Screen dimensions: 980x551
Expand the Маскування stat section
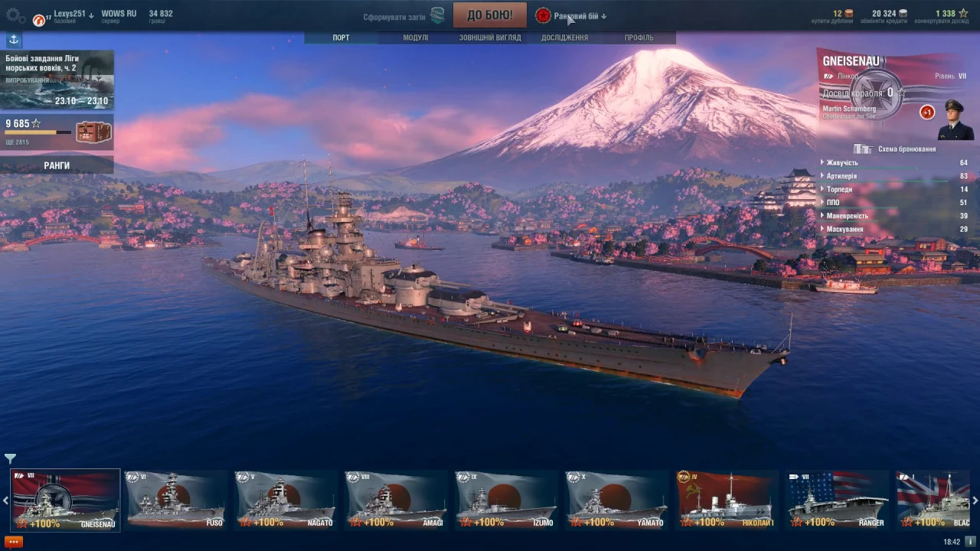pos(894,229)
